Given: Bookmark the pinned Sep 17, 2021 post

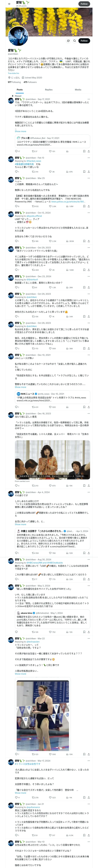Looking at the screenshot, I should 84,151.
